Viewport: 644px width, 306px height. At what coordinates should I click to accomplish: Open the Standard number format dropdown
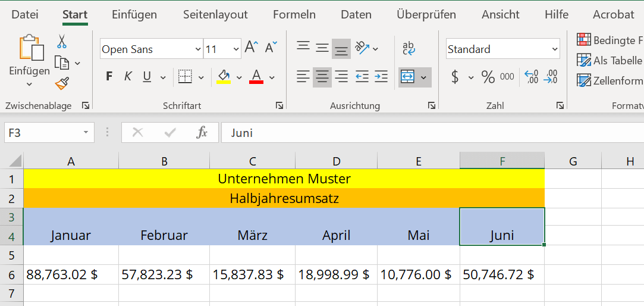(555, 49)
